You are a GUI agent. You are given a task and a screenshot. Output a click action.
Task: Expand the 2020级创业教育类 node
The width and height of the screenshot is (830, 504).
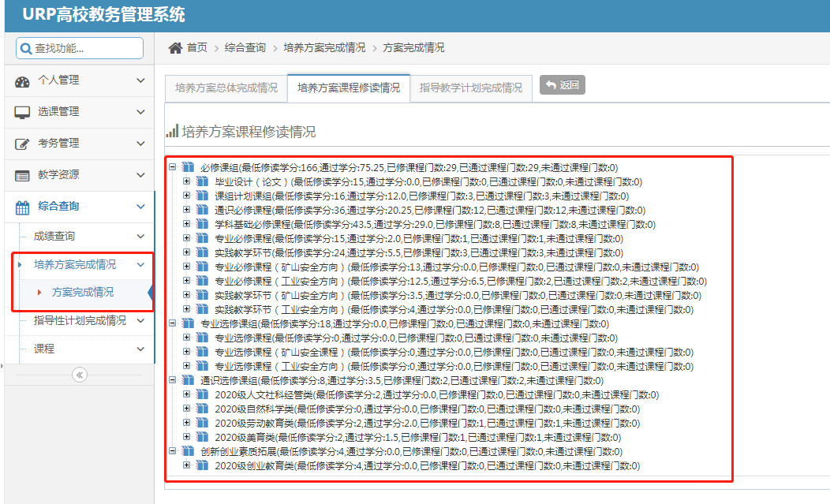(x=186, y=465)
